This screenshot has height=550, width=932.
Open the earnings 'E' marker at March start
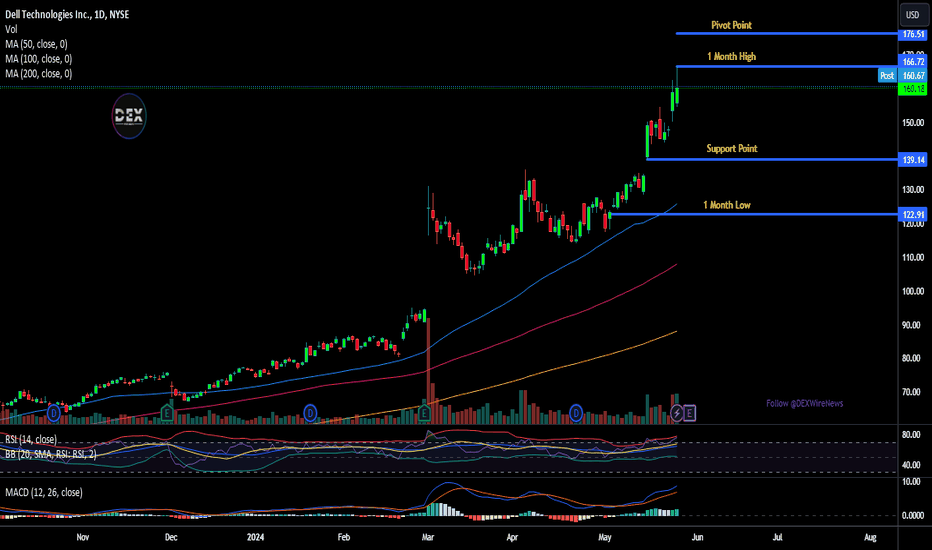(x=424, y=413)
